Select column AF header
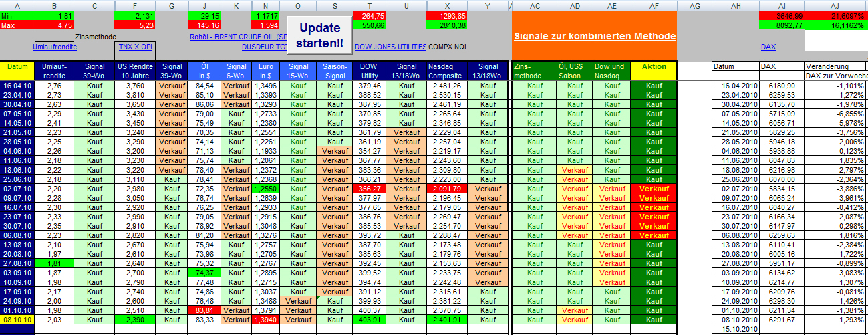The height and width of the screenshot is (335, 868). [x=654, y=5]
